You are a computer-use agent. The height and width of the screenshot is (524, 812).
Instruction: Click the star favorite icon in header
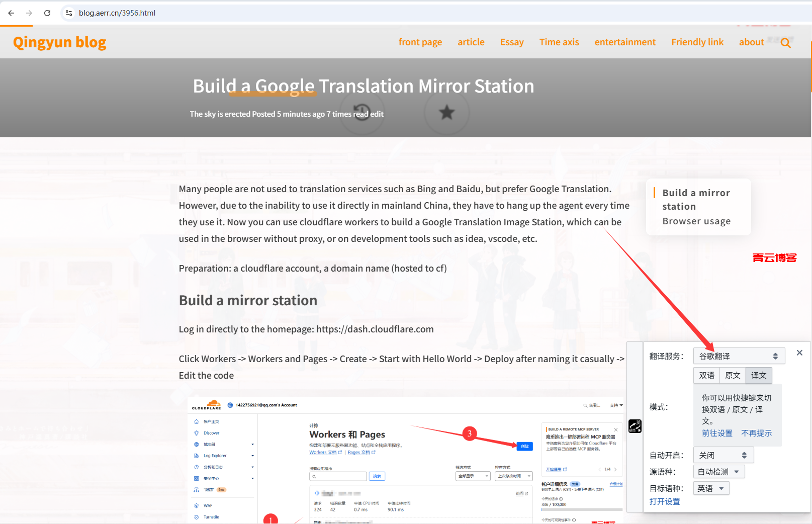[x=447, y=112]
